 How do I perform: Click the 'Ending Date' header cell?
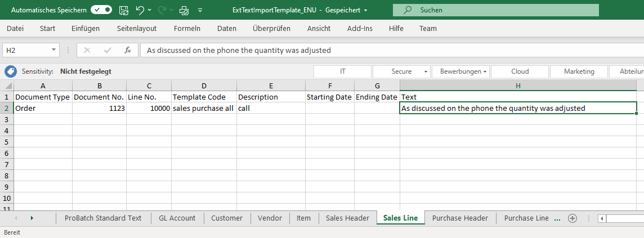click(x=377, y=97)
